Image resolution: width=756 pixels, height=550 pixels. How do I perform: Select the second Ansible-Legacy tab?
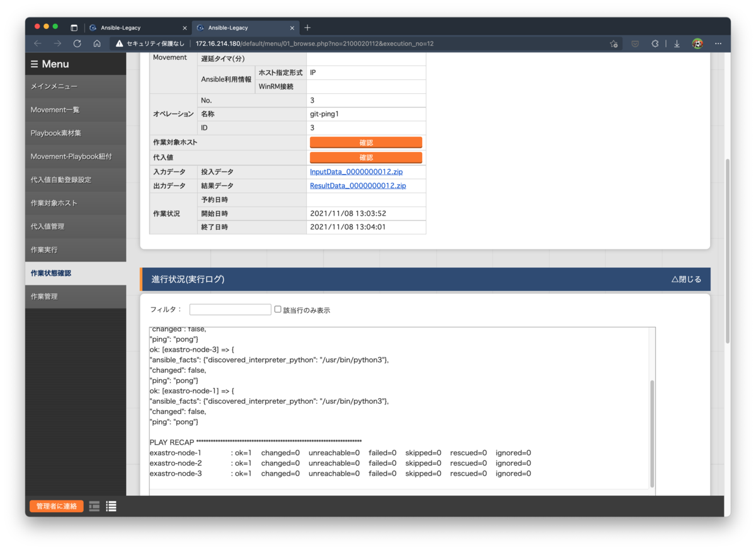(x=245, y=28)
